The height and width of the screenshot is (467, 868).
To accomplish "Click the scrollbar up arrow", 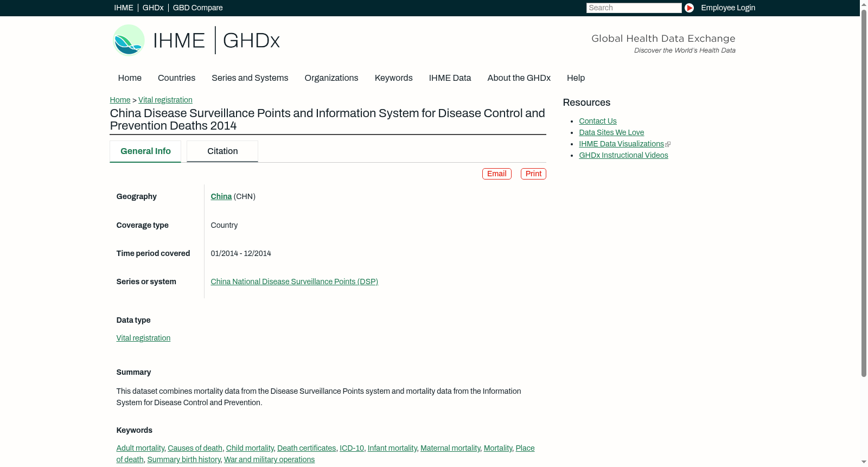I will pos(864,4).
